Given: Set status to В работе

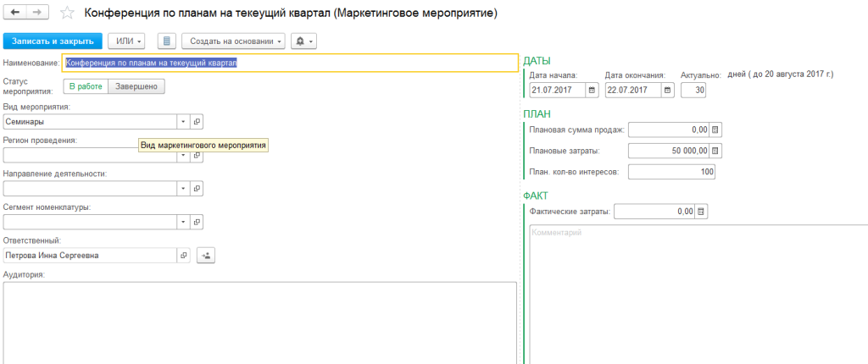Looking at the screenshot, I should 85,86.
